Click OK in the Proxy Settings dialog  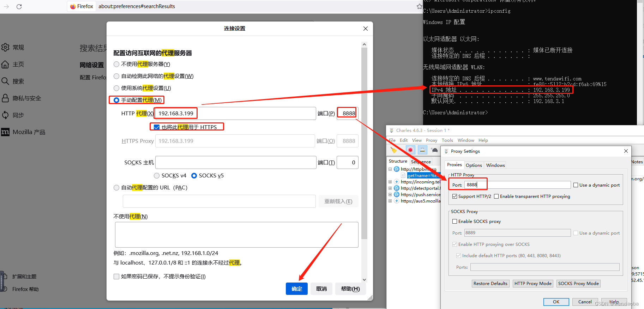click(556, 302)
